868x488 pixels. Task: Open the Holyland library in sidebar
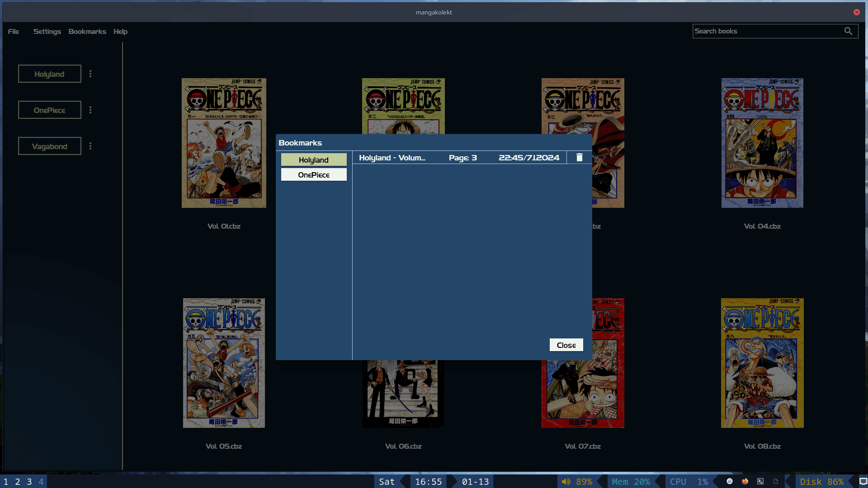(x=50, y=74)
